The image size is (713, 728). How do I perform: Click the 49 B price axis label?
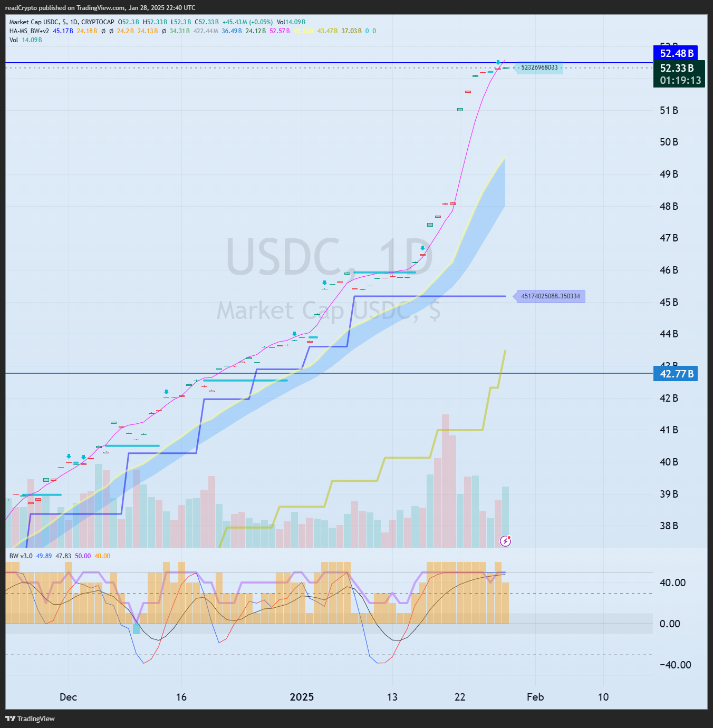669,174
